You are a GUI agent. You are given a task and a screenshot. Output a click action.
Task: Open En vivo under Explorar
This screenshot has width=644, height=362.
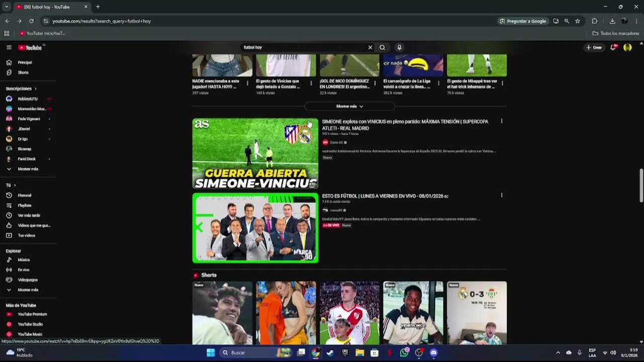pyautogui.click(x=24, y=269)
